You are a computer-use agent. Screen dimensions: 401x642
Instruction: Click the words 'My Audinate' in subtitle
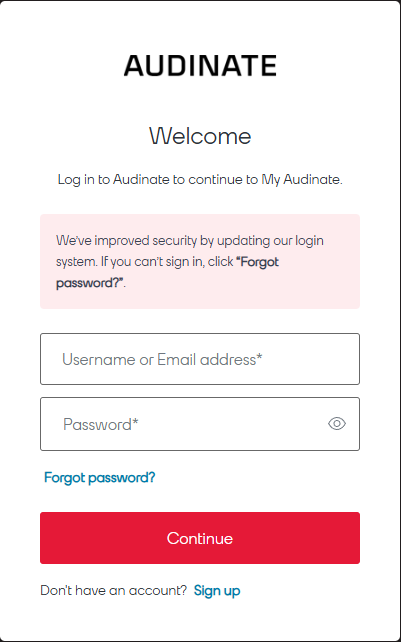coord(301,179)
